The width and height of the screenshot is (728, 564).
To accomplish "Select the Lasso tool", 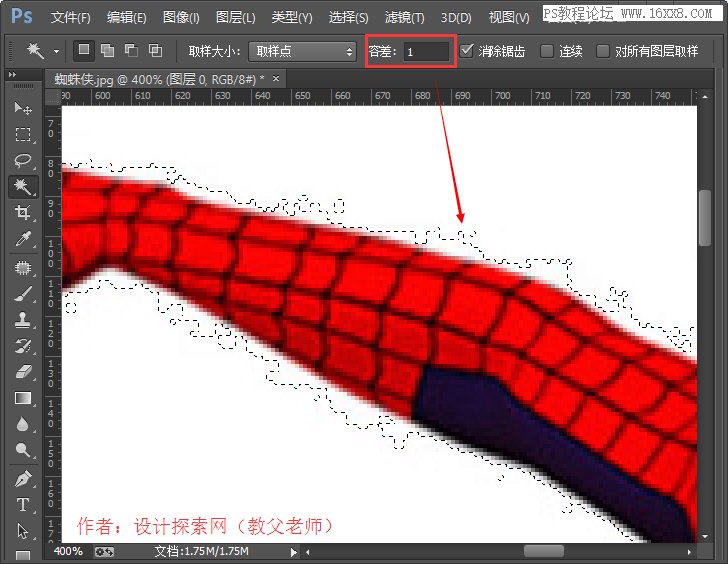I will (x=23, y=161).
